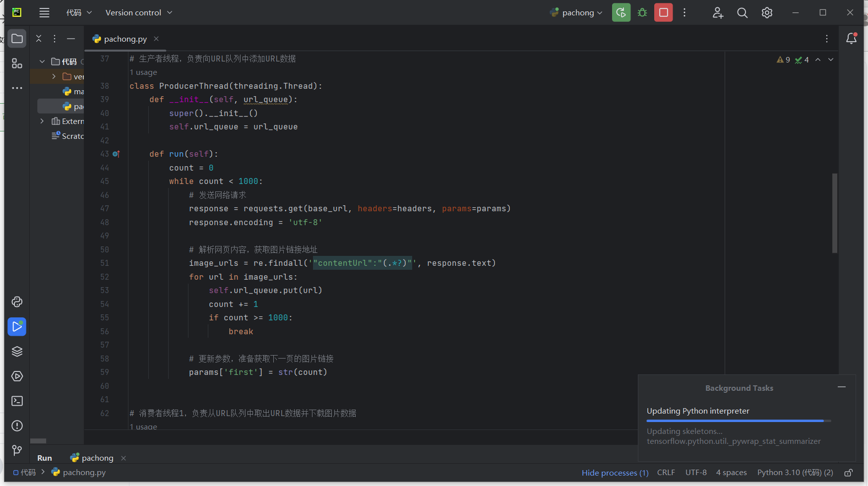Rerun pachong with the green rerun button
Viewport: 868px width, 486px height.
coord(621,13)
